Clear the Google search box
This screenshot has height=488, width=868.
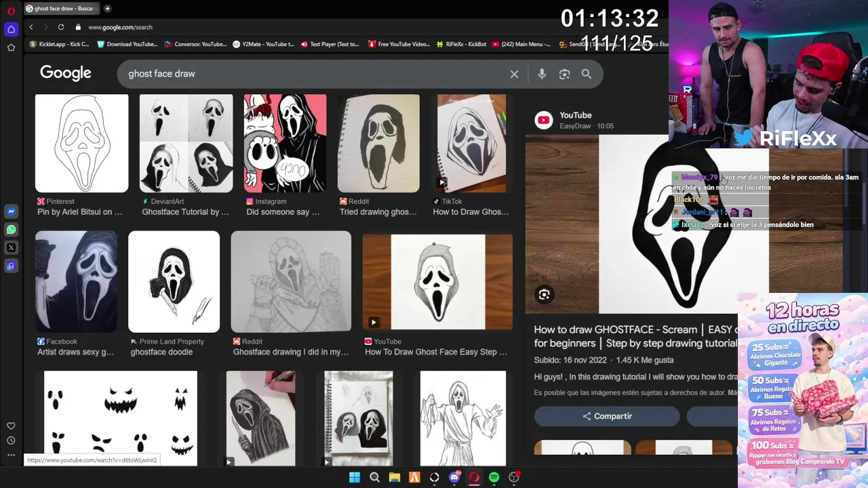(x=514, y=74)
